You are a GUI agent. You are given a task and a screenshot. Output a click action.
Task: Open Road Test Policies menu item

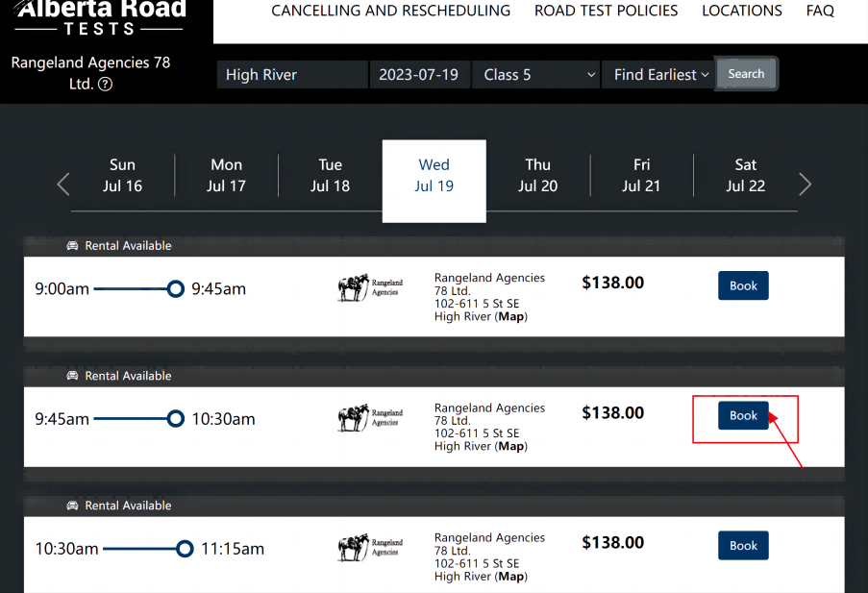[x=606, y=12]
